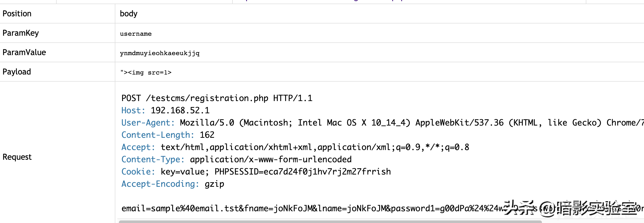Click the Content-Length header name
Viewport: 644px width, 223px height.
pyautogui.click(x=158, y=135)
